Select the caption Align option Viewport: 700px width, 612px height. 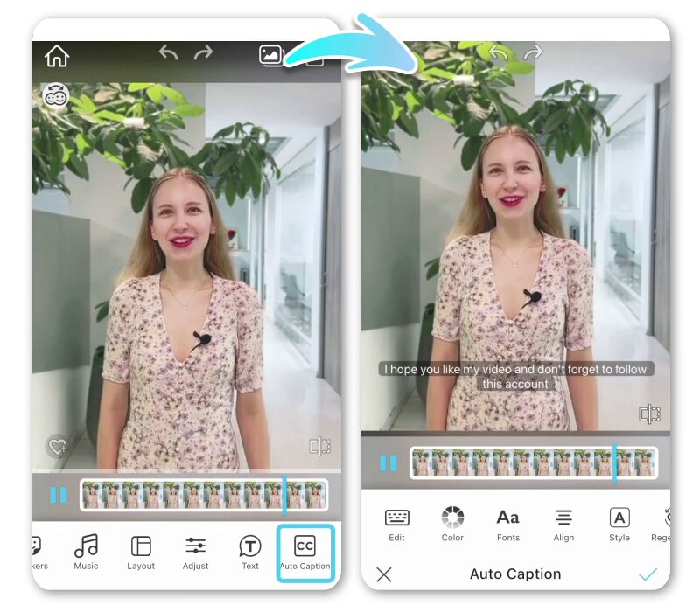click(563, 518)
